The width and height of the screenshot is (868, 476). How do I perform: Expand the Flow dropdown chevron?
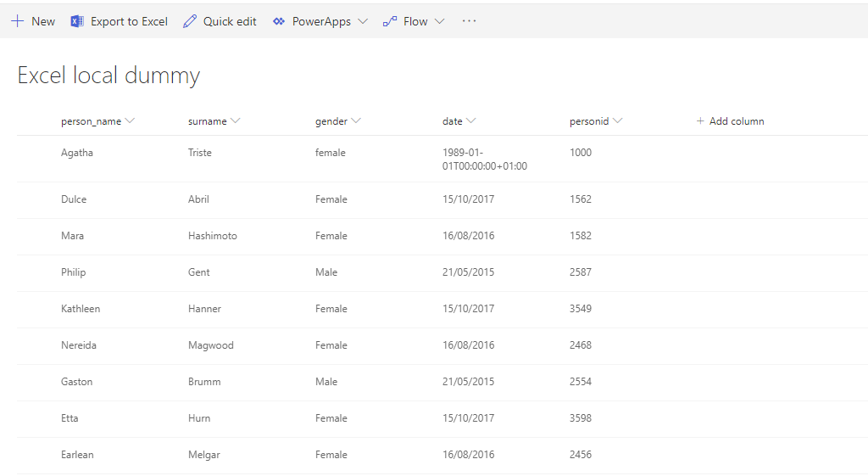click(x=439, y=21)
